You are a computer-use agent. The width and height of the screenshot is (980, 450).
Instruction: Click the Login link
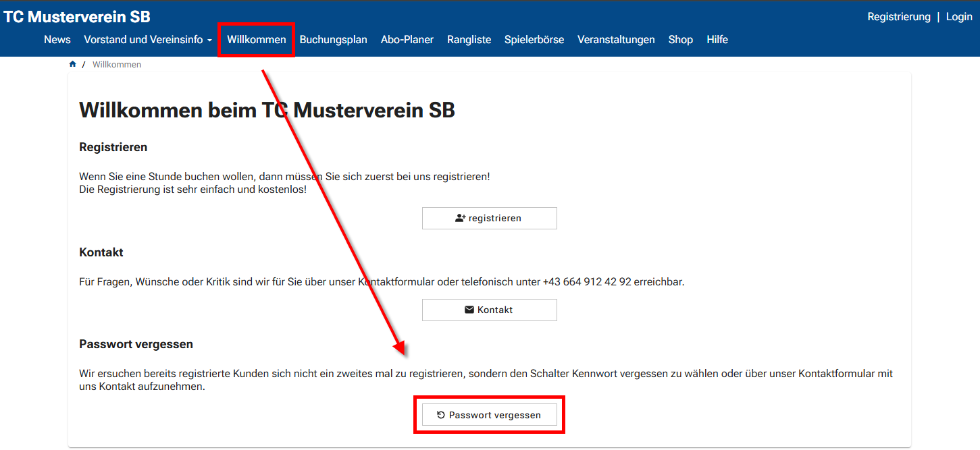(x=959, y=17)
